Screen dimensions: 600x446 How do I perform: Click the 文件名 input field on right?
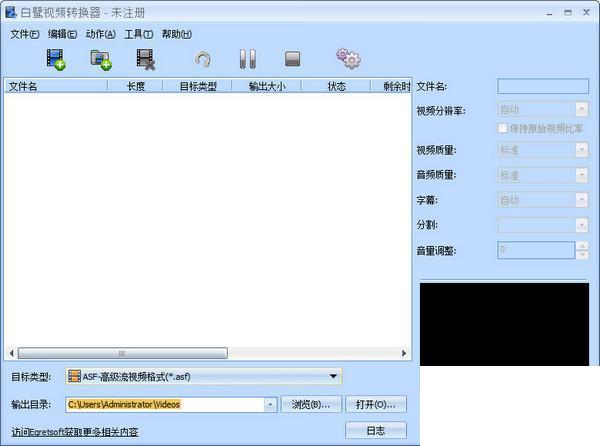point(543,86)
